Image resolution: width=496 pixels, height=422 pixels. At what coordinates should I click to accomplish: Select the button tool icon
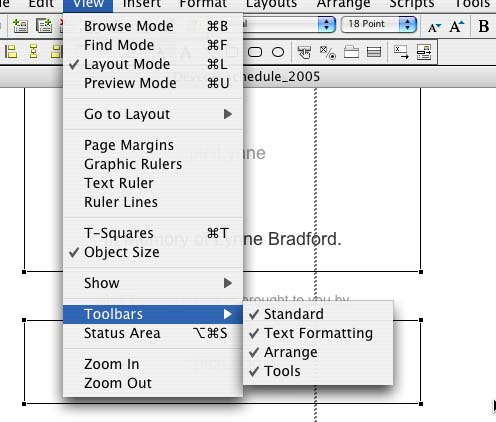pyautogui.click(x=304, y=52)
